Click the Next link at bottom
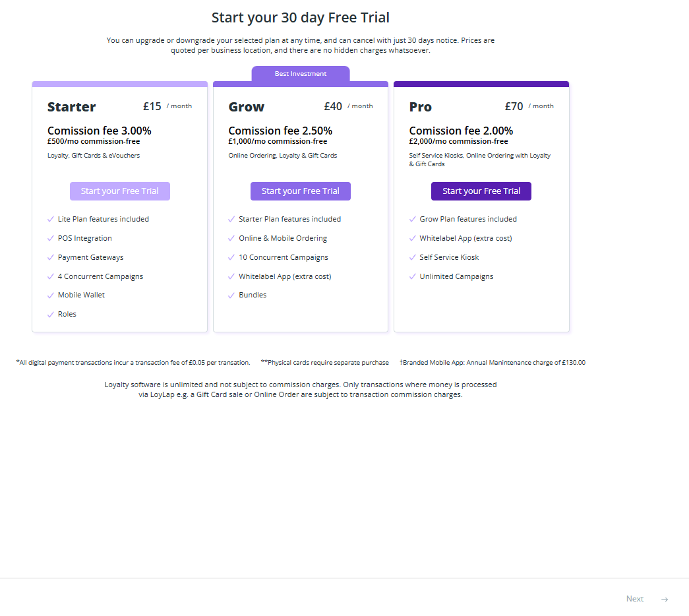 click(634, 599)
